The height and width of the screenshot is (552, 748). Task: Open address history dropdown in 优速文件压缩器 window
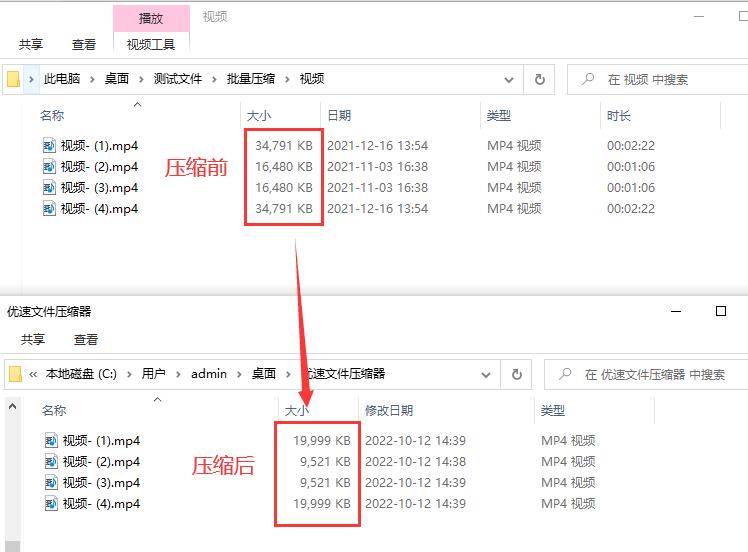pyautogui.click(x=486, y=375)
